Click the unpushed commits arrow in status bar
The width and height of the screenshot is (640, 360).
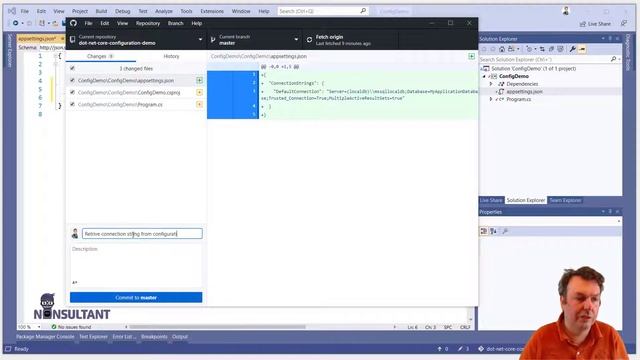tap(440, 349)
